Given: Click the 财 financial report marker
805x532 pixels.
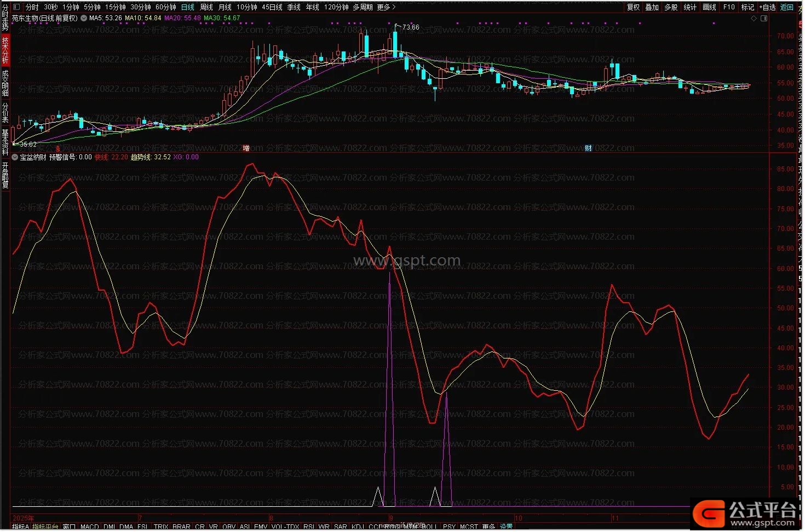Looking at the screenshot, I should coord(588,148).
